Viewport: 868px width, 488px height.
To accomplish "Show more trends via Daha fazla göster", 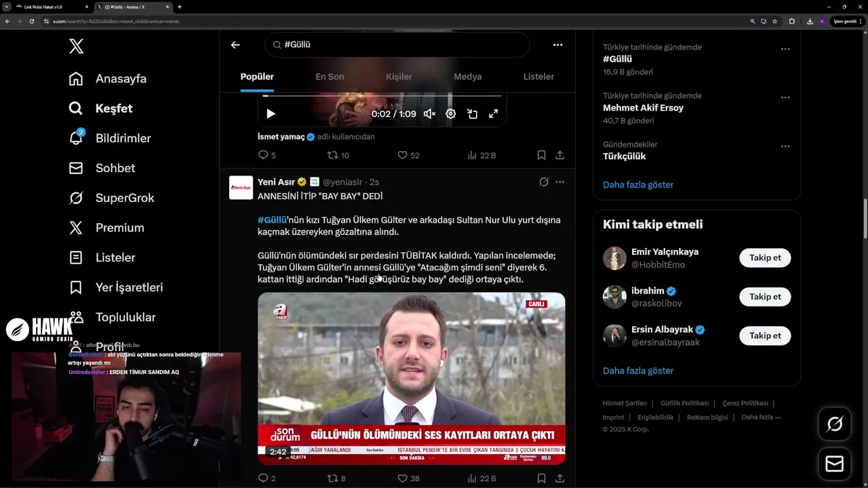I will [638, 184].
